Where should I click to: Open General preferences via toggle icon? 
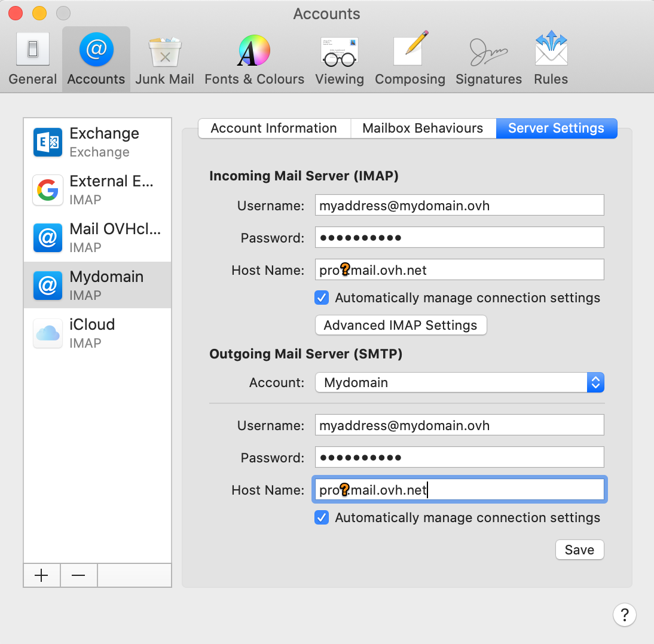point(32,58)
